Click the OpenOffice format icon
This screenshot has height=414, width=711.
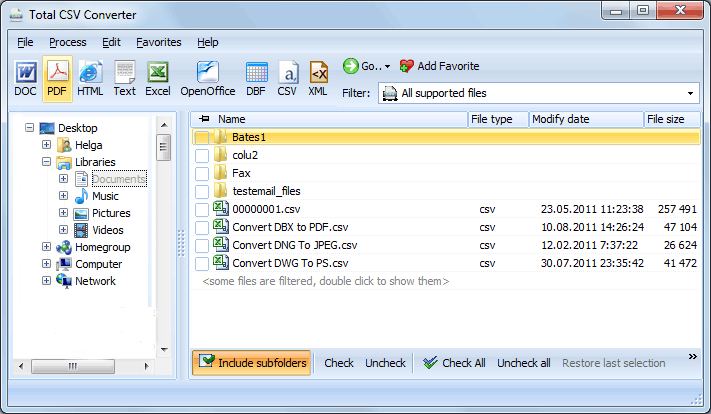coord(208,77)
